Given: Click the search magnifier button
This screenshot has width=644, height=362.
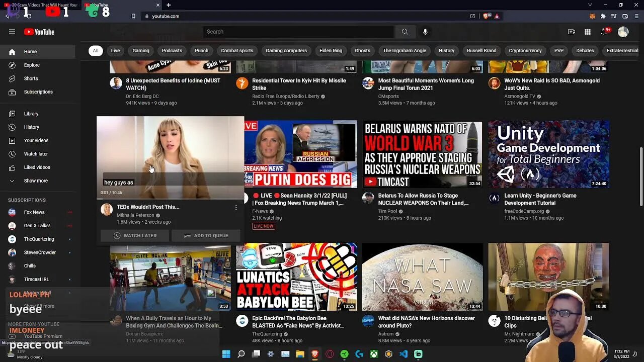Looking at the screenshot, I should pos(405,32).
